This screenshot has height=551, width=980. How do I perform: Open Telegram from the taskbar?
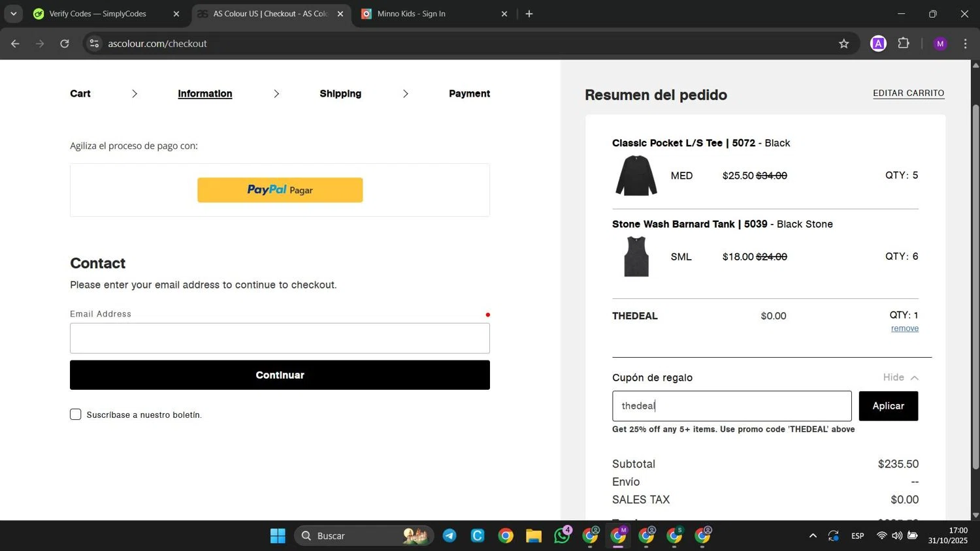449,536
